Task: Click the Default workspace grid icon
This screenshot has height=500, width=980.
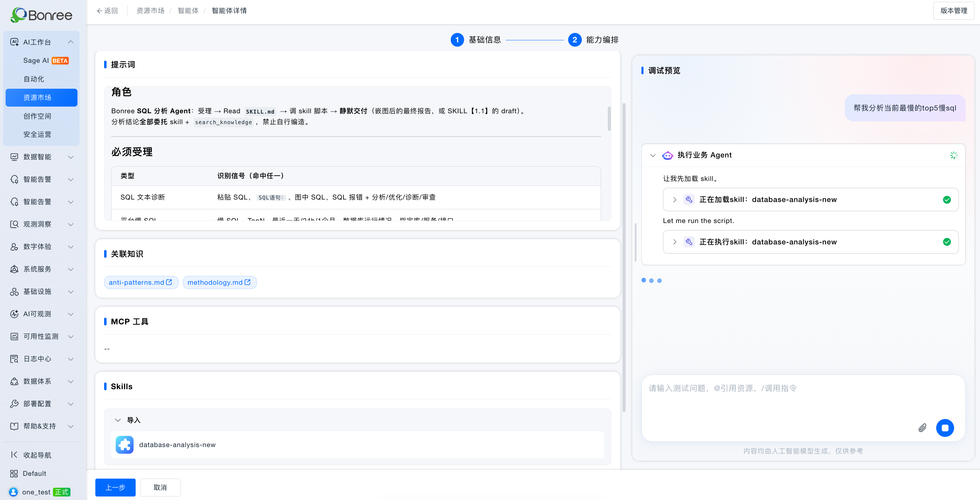Action: 14,473
